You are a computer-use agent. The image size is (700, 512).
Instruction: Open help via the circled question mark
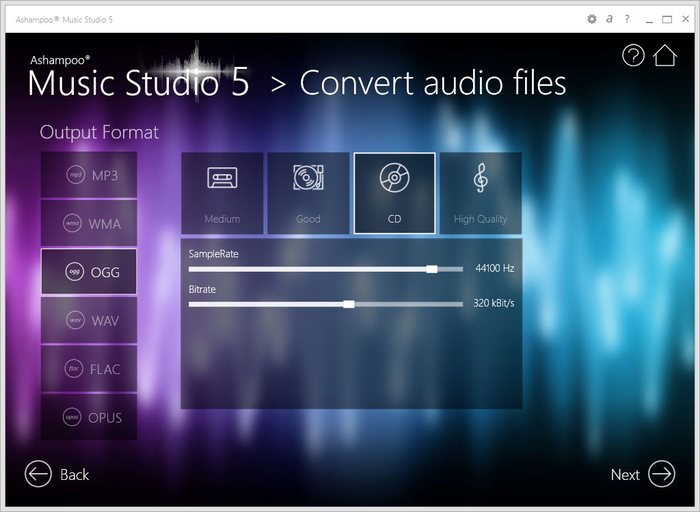(633, 56)
